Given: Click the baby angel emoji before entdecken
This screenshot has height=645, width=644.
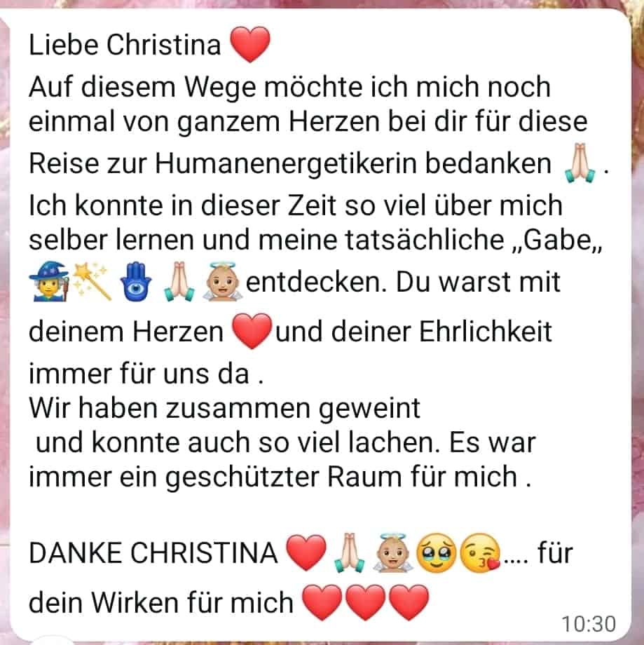Looking at the screenshot, I should [x=222, y=282].
